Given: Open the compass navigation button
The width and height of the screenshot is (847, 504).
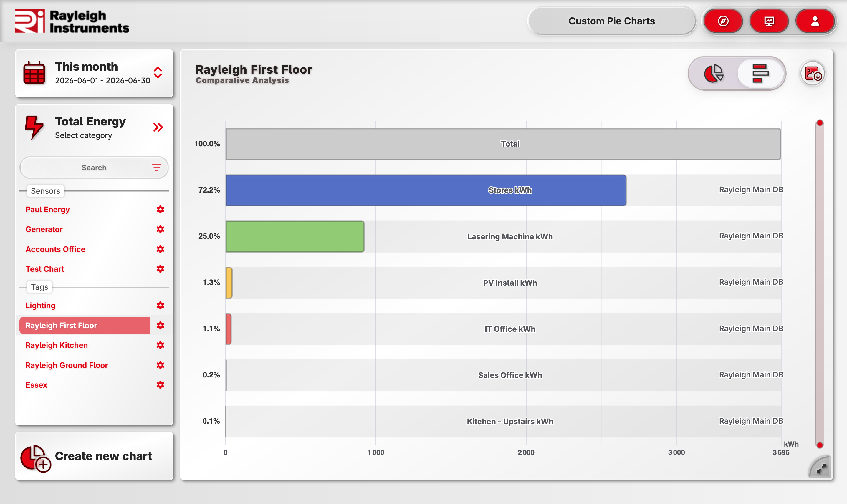Looking at the screenshot, I should 723,21.
